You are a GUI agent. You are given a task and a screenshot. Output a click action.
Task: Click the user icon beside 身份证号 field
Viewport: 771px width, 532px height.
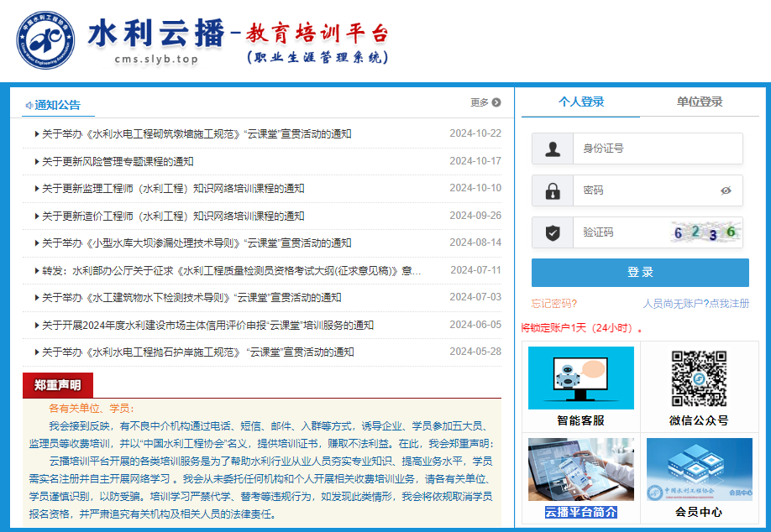coord(553,149)
